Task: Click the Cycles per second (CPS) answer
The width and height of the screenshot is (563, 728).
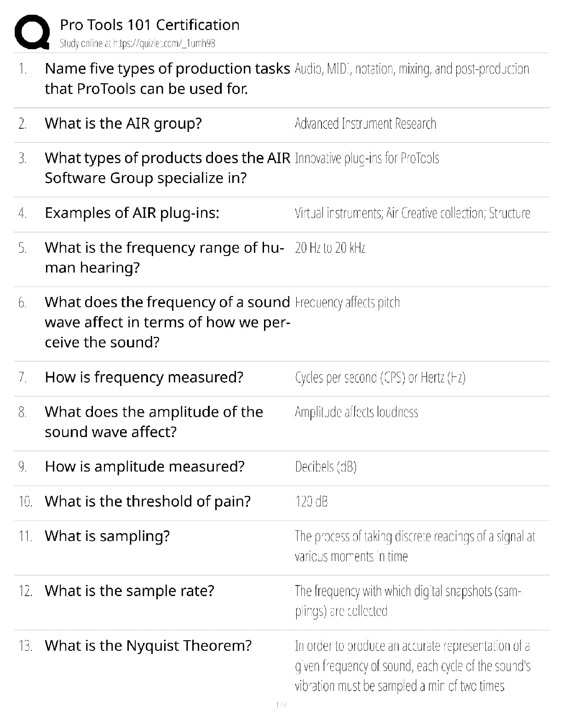Action: click(380, 378)
